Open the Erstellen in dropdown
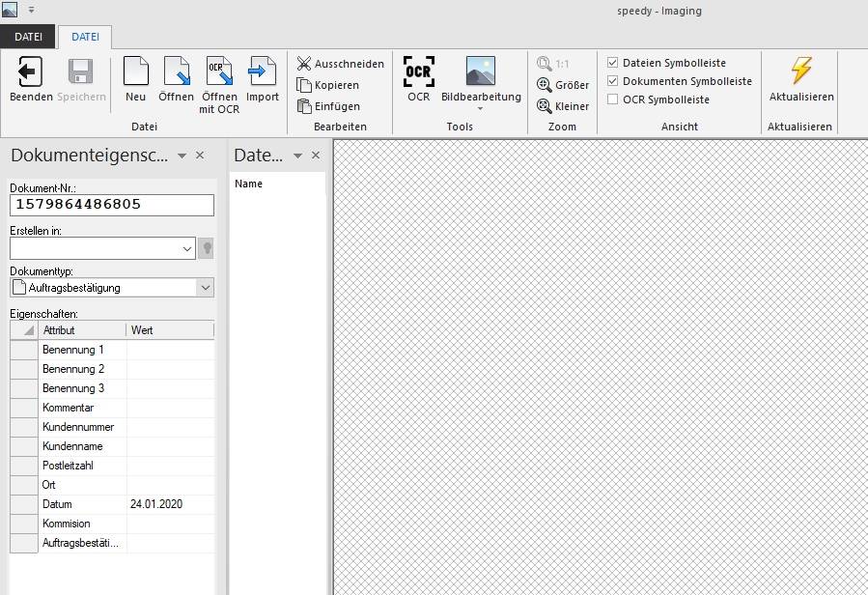 pyautogui.click(x=187, y=248)
